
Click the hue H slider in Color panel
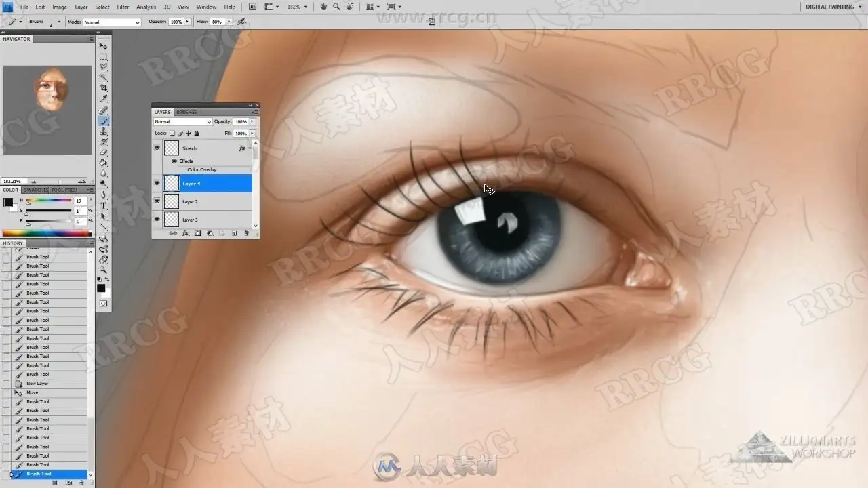point(49,201)
